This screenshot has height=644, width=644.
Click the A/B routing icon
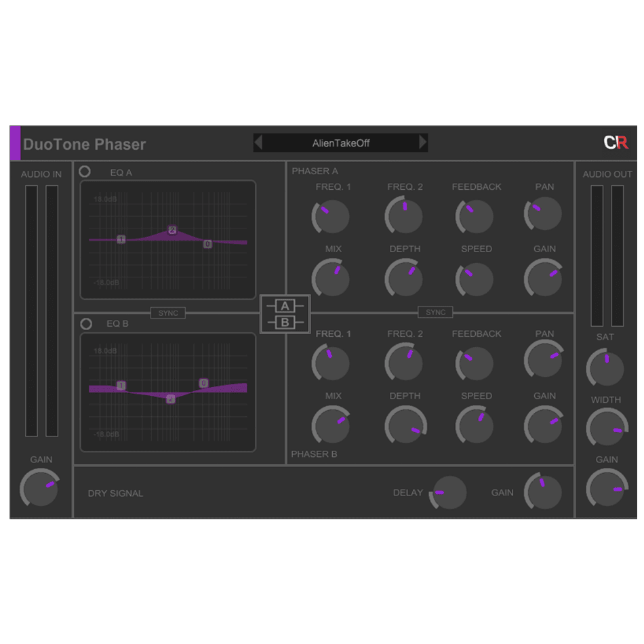pyautogui.click(x=285, y=314)
